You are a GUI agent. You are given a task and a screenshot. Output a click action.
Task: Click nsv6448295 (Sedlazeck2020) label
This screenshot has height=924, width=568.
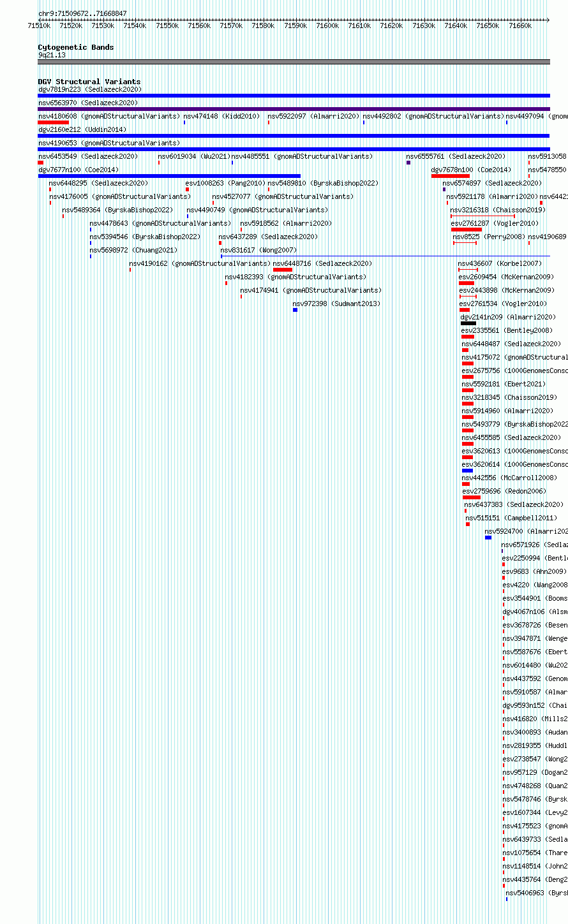(x=98, y=183)
